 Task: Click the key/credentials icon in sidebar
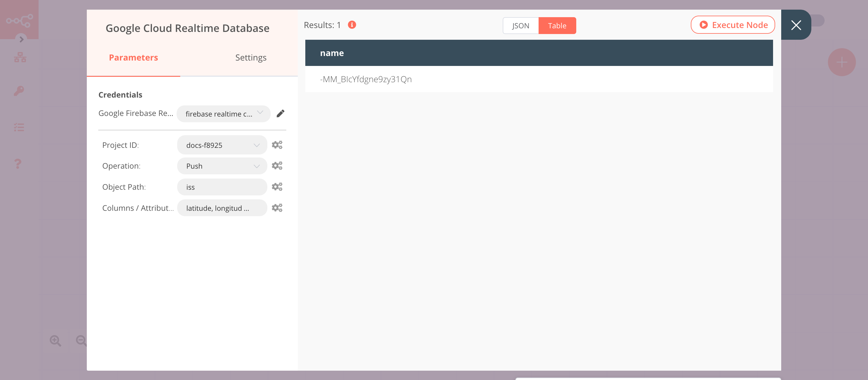pos(19,91)
